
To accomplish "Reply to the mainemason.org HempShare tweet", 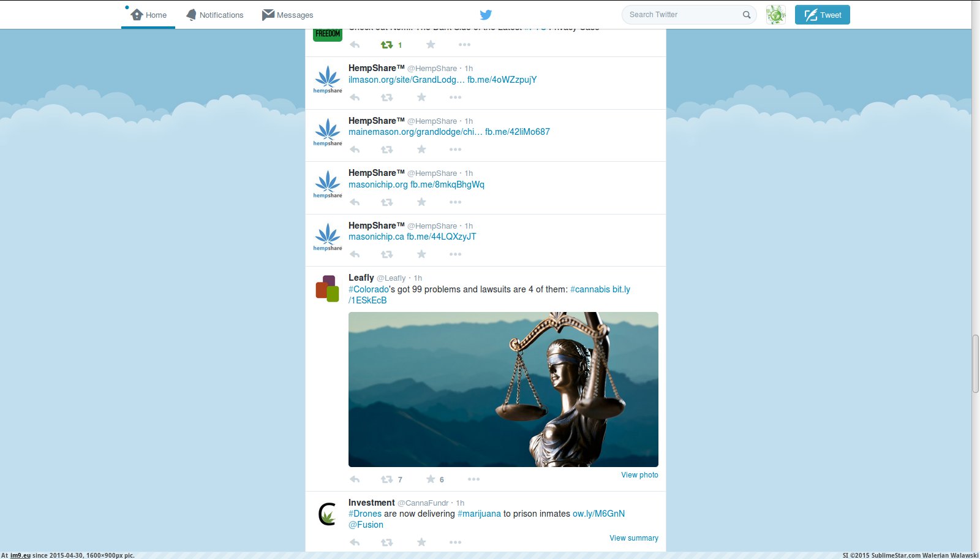I will (355, 150).
